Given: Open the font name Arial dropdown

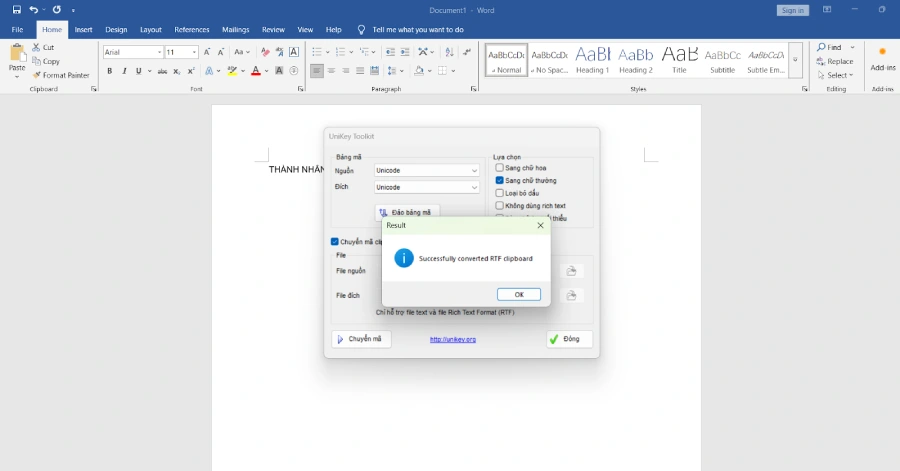Looking at the screenshot, I should point(159,52).
